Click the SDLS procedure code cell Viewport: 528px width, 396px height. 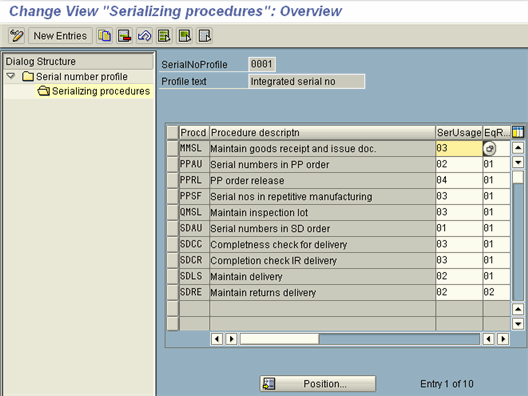194,276
